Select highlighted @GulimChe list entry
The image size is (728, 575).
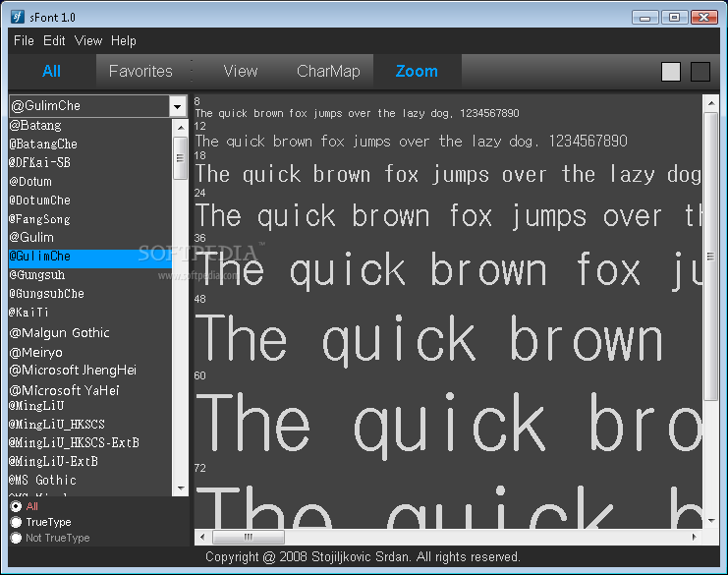coord(90,259)
